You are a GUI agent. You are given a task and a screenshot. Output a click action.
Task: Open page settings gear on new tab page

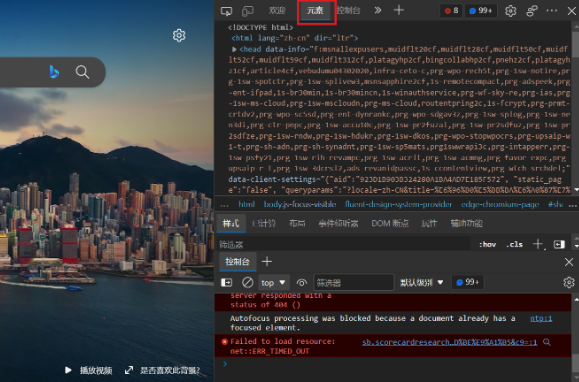(179, 35)
